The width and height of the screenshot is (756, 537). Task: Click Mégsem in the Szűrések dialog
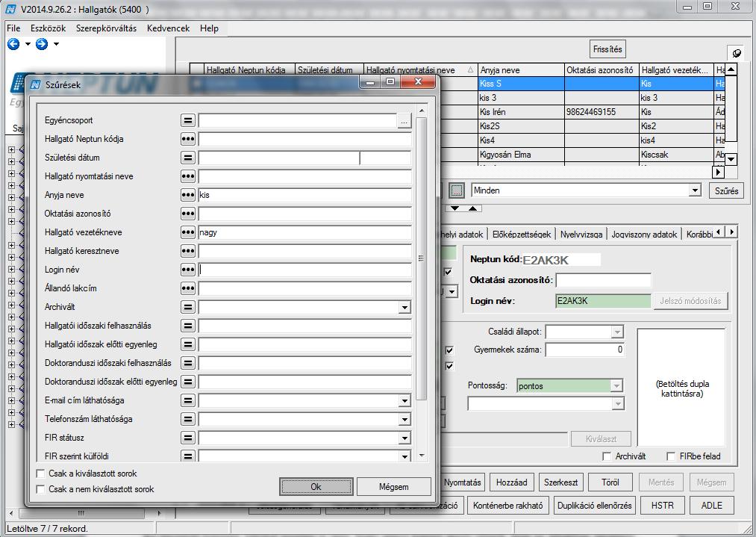click(x=394, y=487)
